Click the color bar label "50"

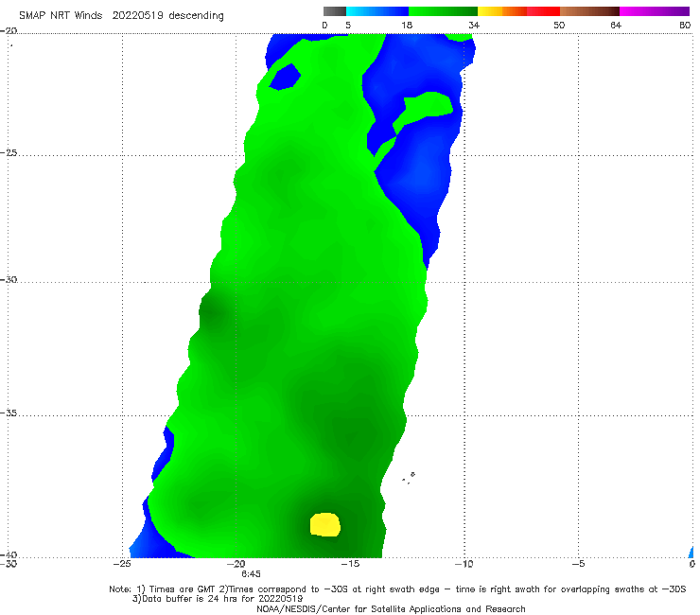pyautogui.click(x=559, y=26)
